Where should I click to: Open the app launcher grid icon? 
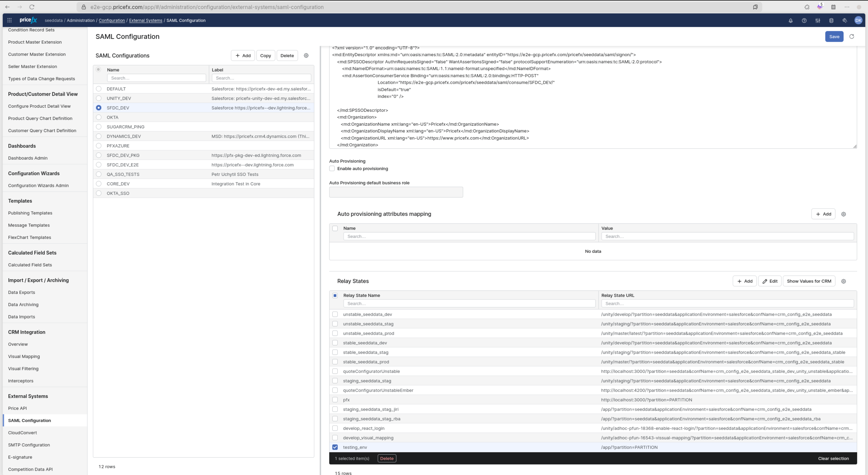pyautogui.click(x=9, y=20)
